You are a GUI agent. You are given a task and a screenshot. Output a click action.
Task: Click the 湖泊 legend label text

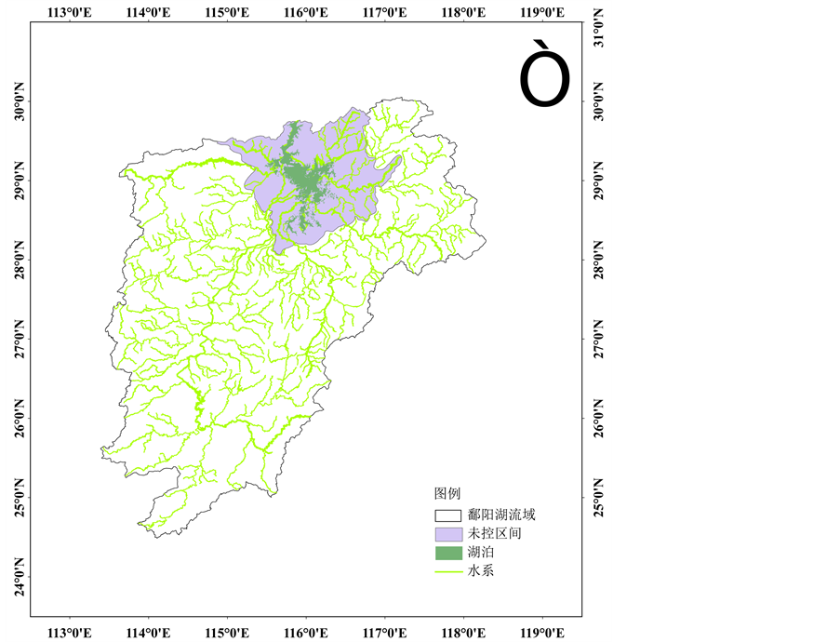pos(481,553)
